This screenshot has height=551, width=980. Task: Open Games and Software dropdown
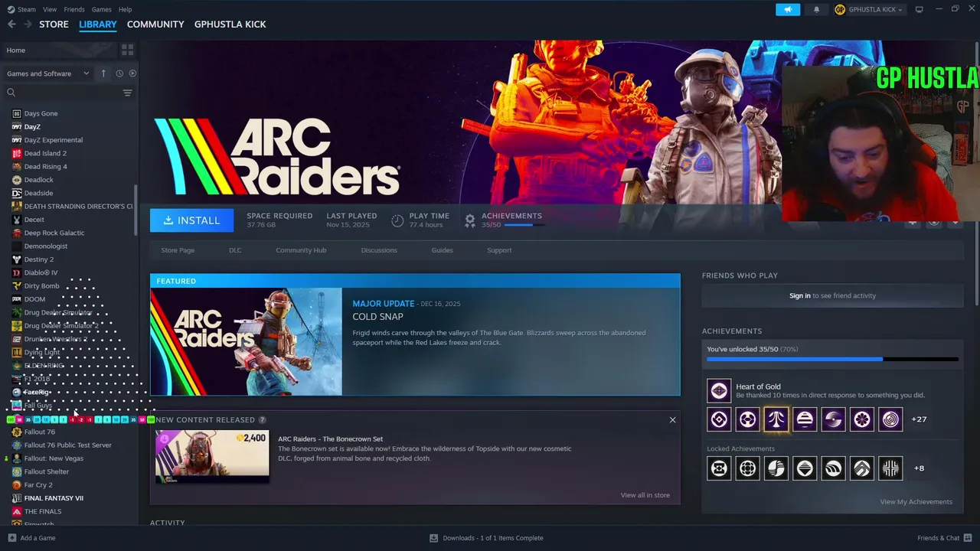tap(47, 73)
